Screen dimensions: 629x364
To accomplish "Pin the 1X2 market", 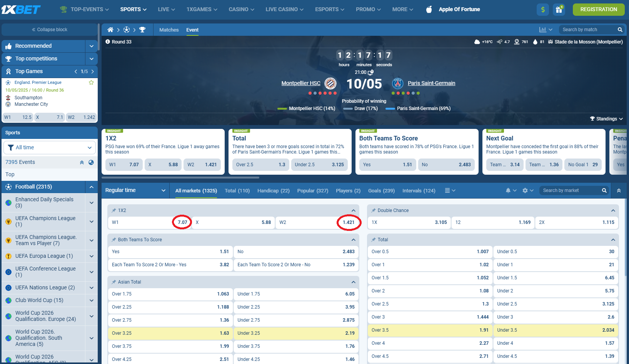I will (114, 210).
